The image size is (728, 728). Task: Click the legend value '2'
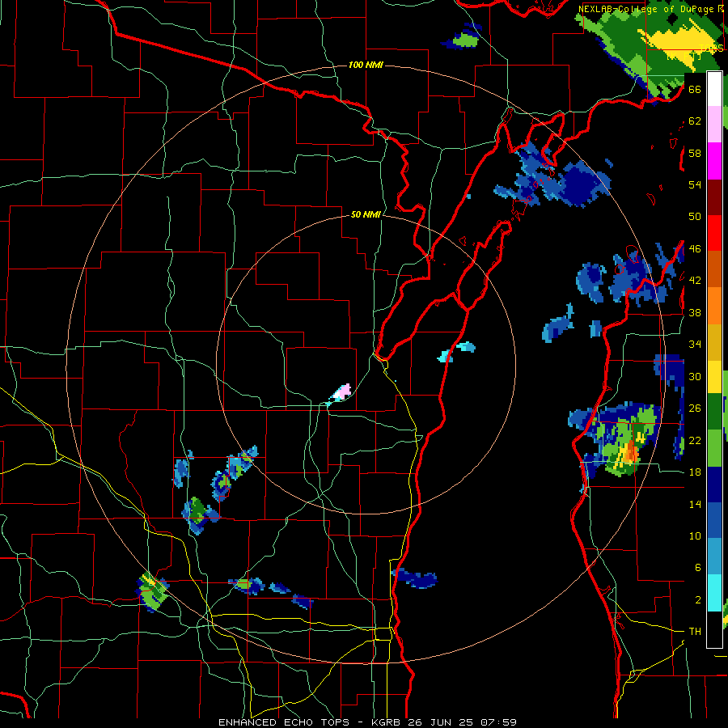point(697,600)
